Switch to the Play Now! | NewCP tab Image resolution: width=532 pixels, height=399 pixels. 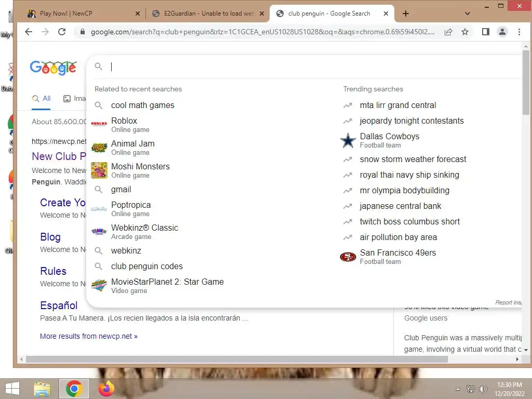click(83, 14)
